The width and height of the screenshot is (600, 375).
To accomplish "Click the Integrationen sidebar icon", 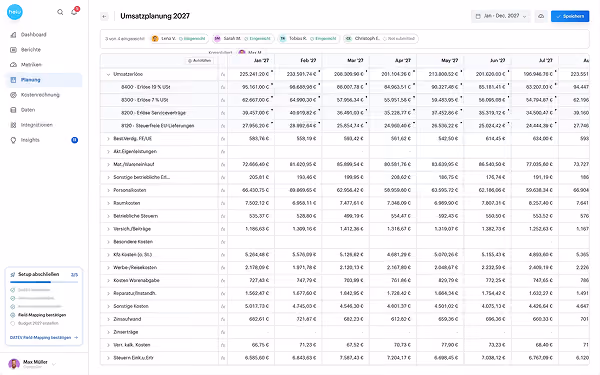I will point(13,125).
